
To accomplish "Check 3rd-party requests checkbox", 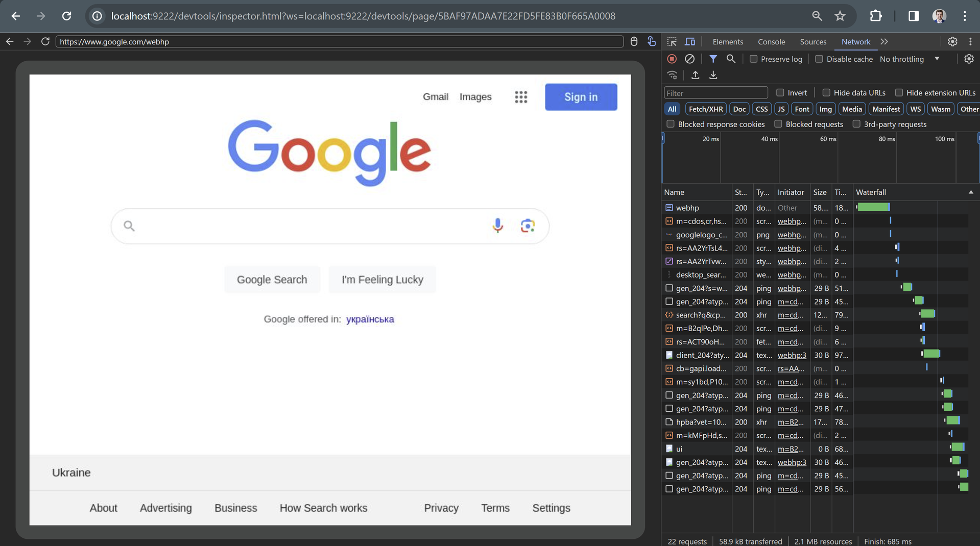I will pos(856,124).
